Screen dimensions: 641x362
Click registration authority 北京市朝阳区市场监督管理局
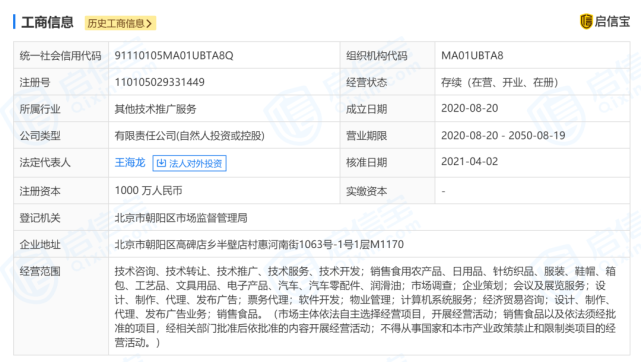click(x=181, y=218)
